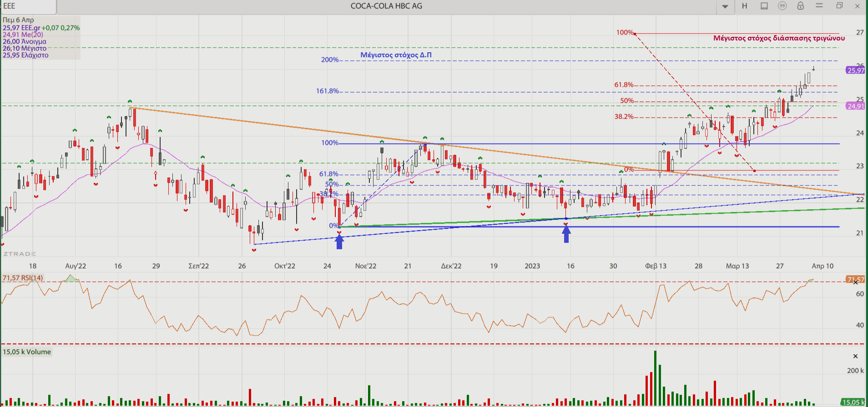Click the blue 161.8% Fibonacci level label
The image size is (868, 407).
tap(328, 91)
